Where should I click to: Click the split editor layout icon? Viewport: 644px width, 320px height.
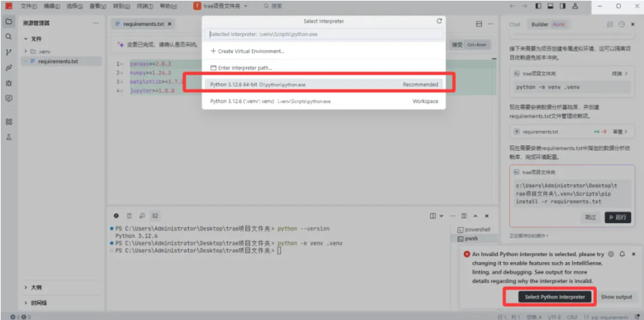pyautogui.click(x=479, y=24)
